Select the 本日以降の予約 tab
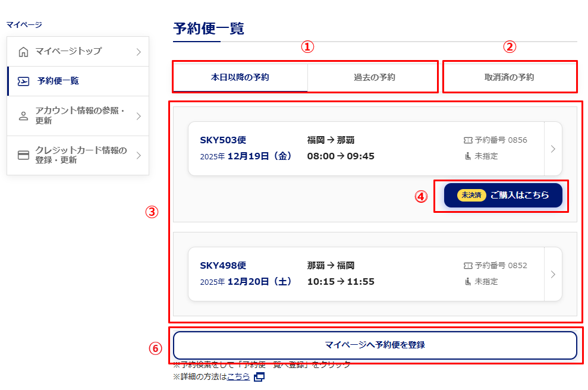This screenshot has height=390, width=588. tap(240, 77)
